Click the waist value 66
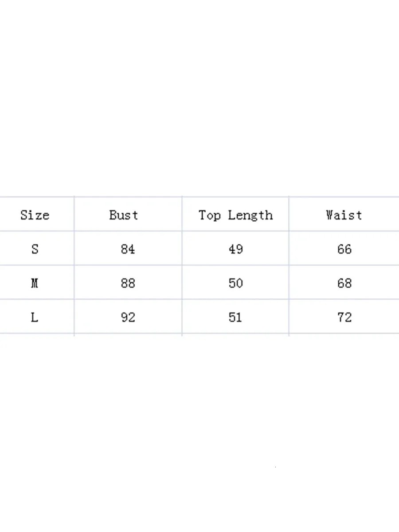Image resolution: width=399 pixels, height=532 pixels. pyautogui.click(x=344, y=250)
